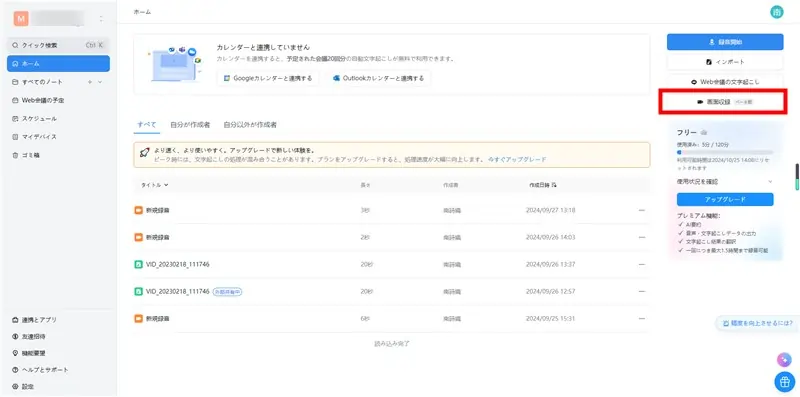800x397 pixels.
Task: Open the 新規録音 note dated 2024/09/27
Action: coord(158,210)
